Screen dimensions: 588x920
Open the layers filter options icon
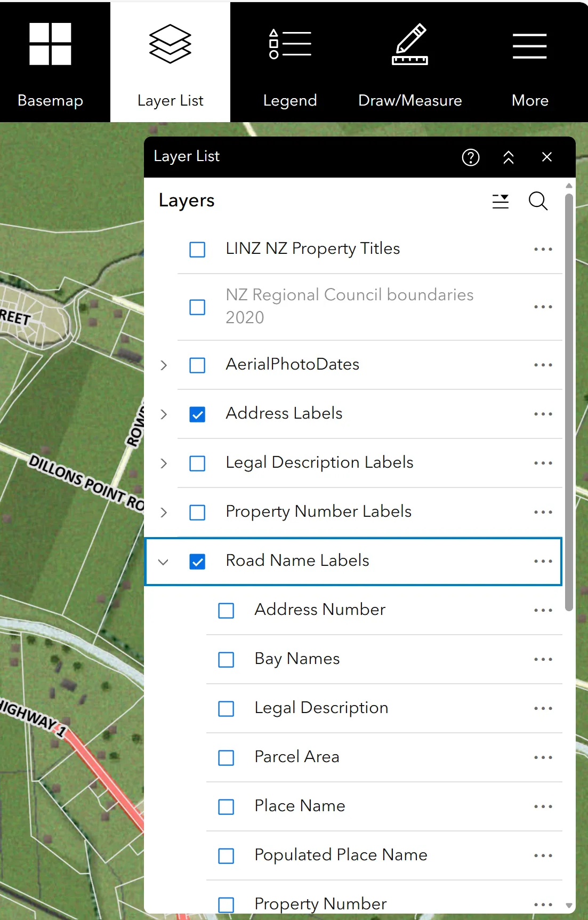(x=501, y=201)
